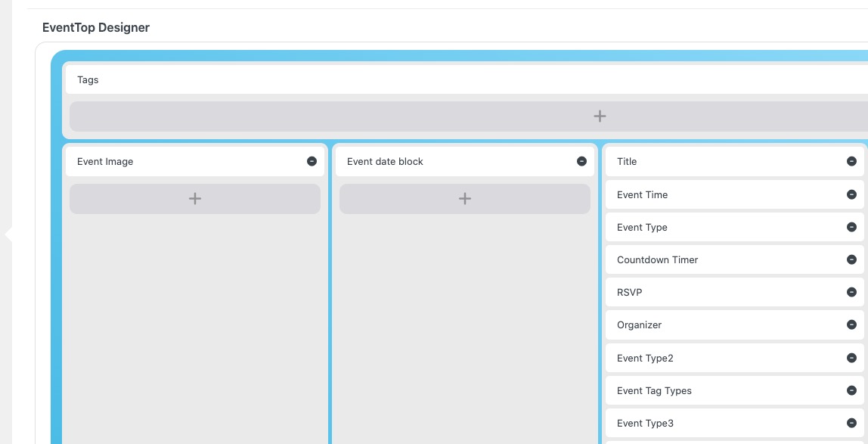Remove the Event Type3 field
The width and height of the screenshot is (868, 444).
tap(851, 423)
